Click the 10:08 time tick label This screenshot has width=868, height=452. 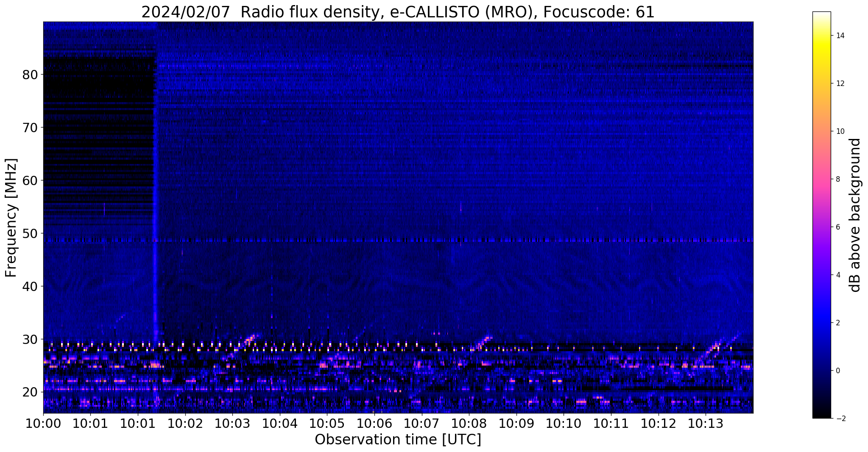point(469,424)
